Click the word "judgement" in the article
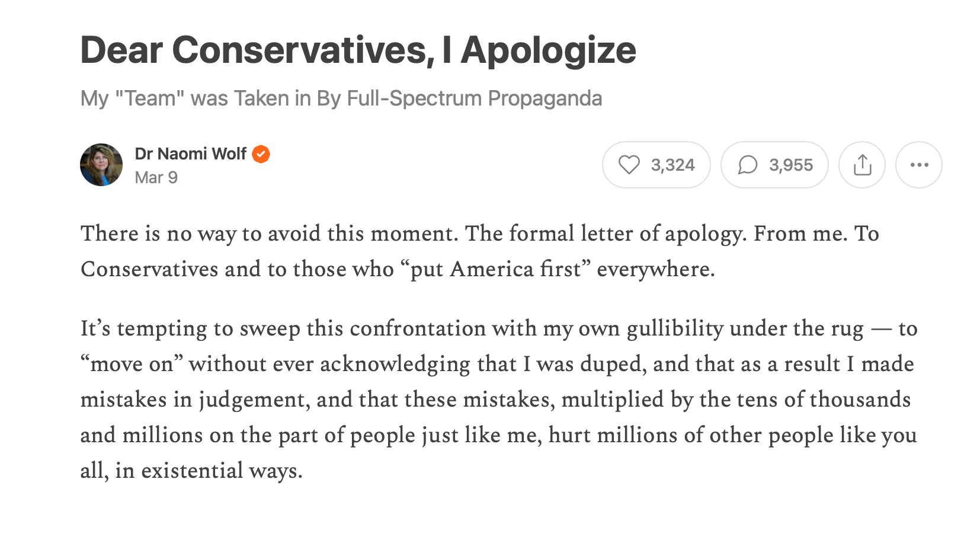 pyautogui.click(x=254, y=400)
